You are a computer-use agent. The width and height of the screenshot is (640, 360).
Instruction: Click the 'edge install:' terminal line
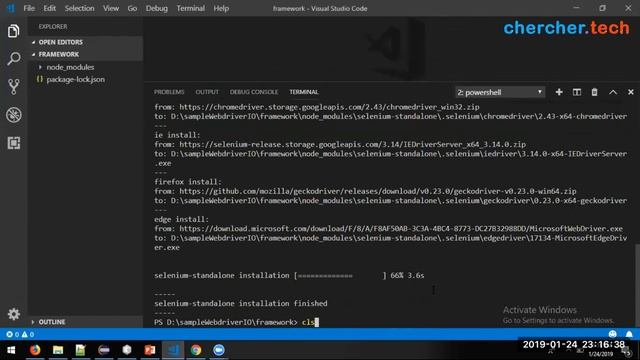coord(182,219)
